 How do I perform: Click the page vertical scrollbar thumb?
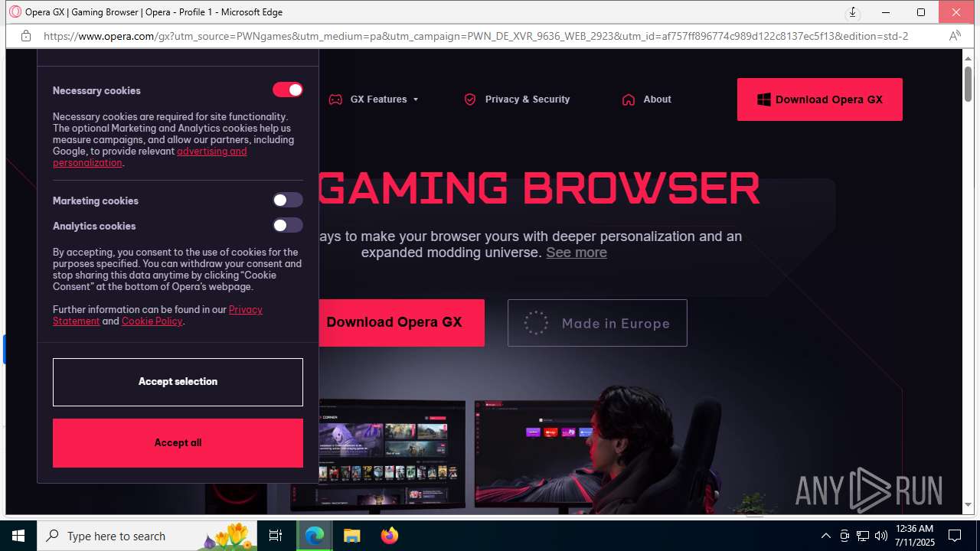coord(969,83)
